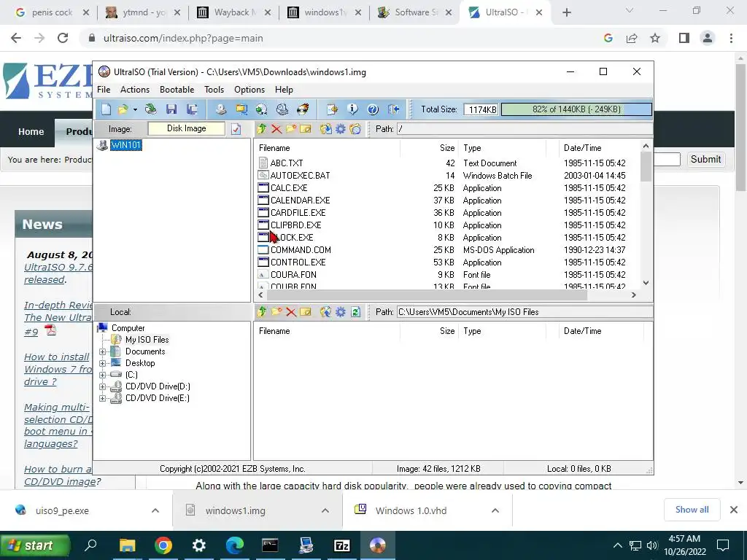Click the blue Info properties icon
747x560 pixels.
point(352,109)
